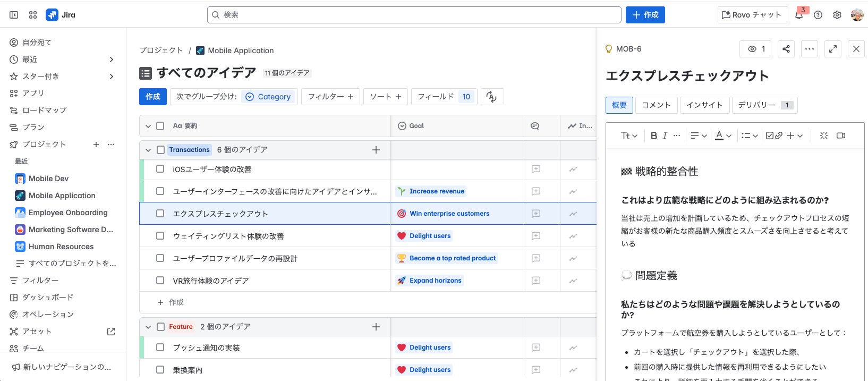Select the VR旅行体験のアイデア row checkbox
This screenshot has width=868, height=381.
click(x=160, y=280)
